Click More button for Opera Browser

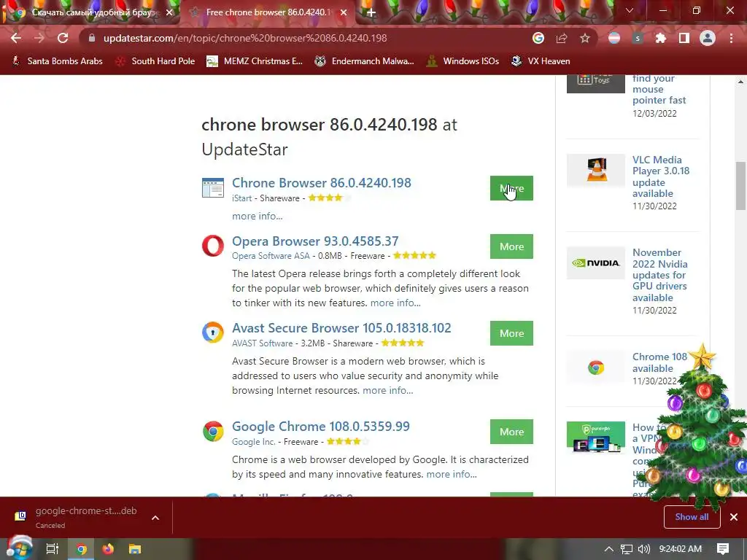511,246
